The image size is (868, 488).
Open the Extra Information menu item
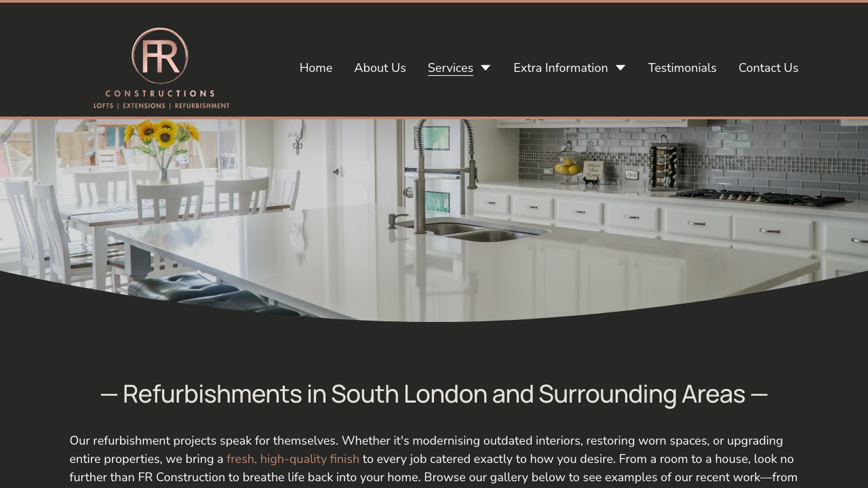(561, 68)
